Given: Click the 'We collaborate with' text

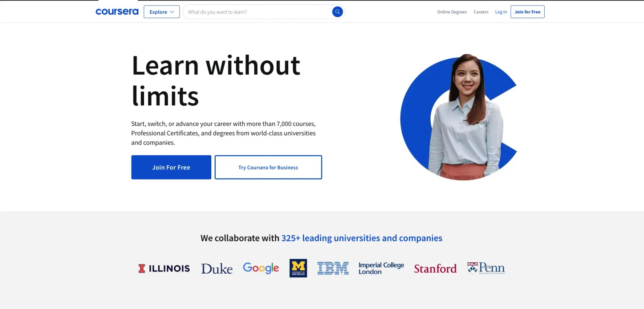Looking at the screenshot, I should tap(240, 238).
